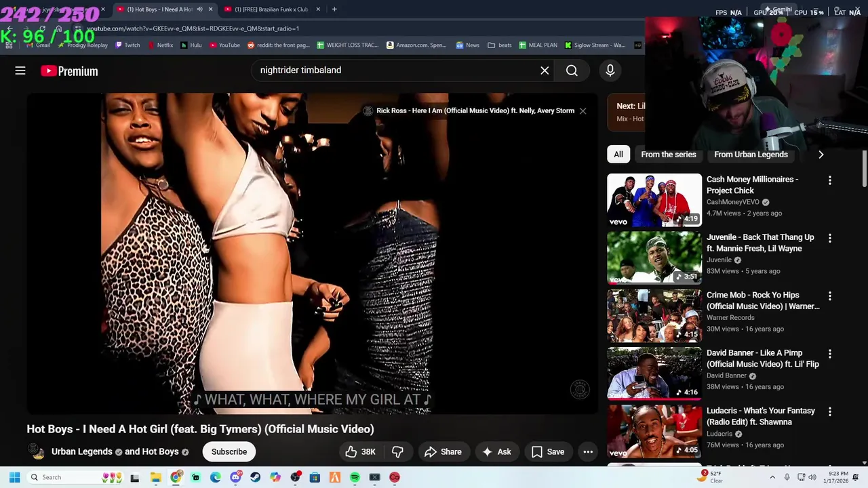Screen dimensions: 868x488
Task: Close the Hot Boys browser tab
Action: click(x=210, y=9)
